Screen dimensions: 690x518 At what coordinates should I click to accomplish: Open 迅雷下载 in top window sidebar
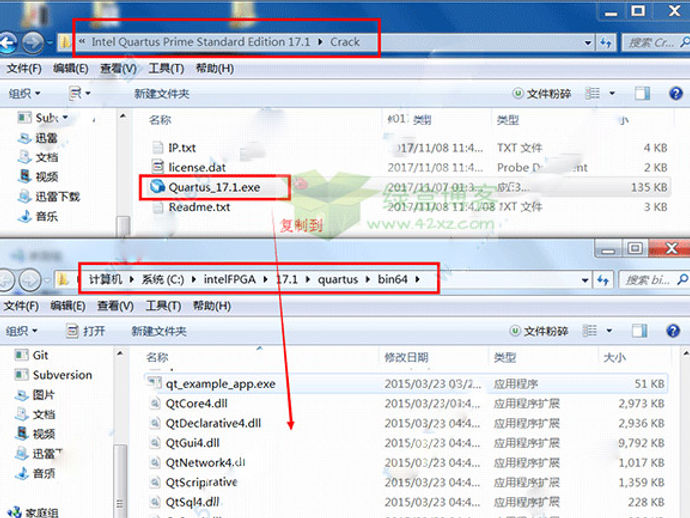pyautogui.click(x=49, y=196)
